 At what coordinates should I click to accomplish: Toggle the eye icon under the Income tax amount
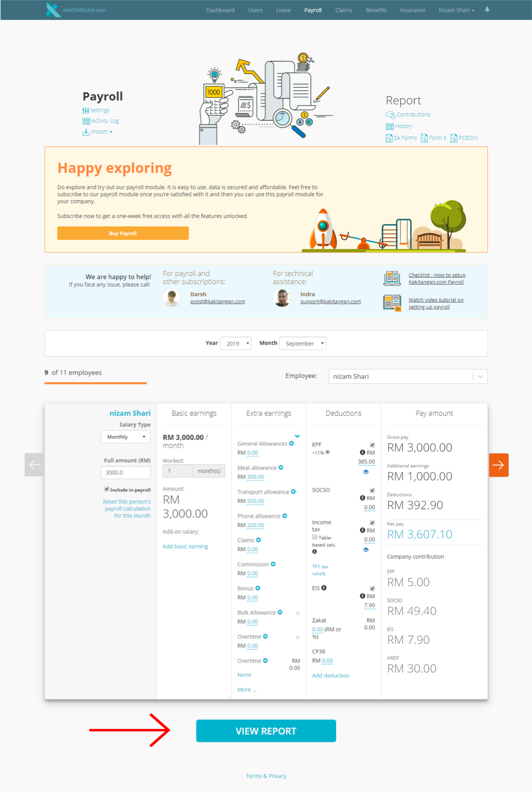366,550
